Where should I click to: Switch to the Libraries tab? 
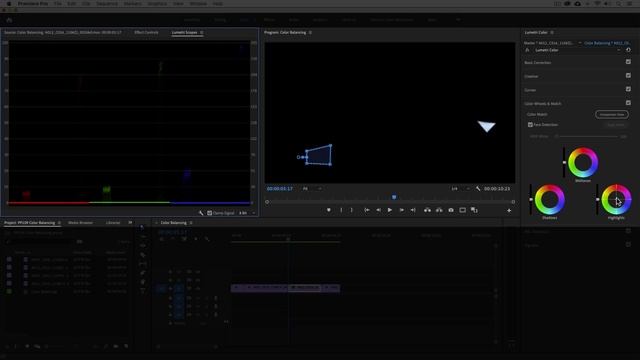coord(113,223)
